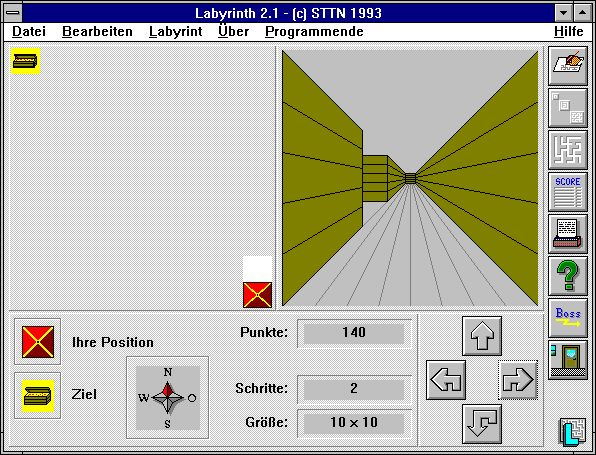Open help via green question mark

point(567,276)
